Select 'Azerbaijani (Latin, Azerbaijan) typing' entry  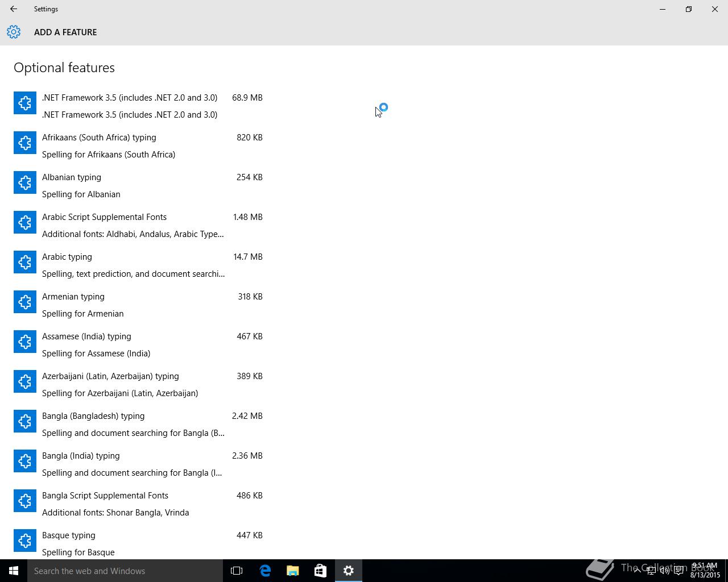pyautogui.click(x=110, y=376)
